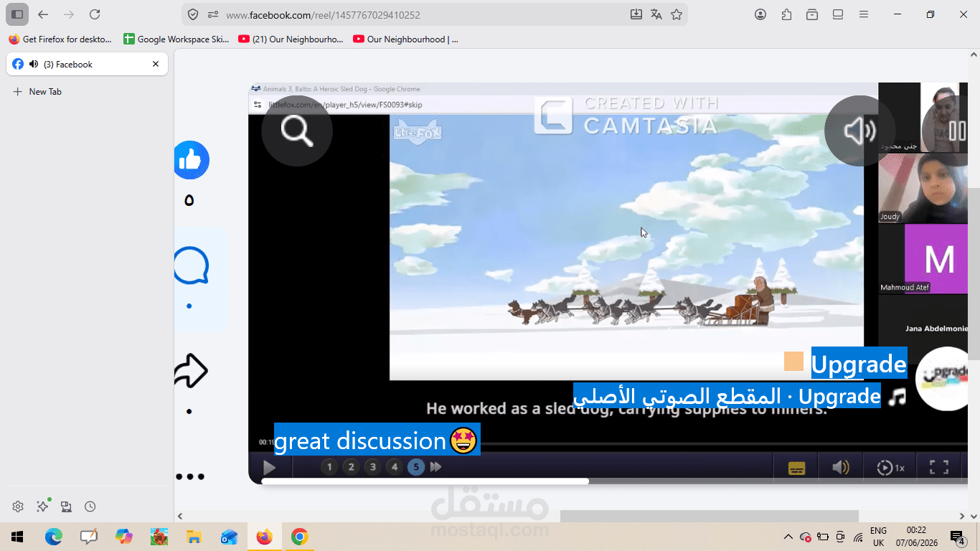Pause the reel playback
Image resolution: width=980 pixels, height=551 pixels.
point(956,131)
